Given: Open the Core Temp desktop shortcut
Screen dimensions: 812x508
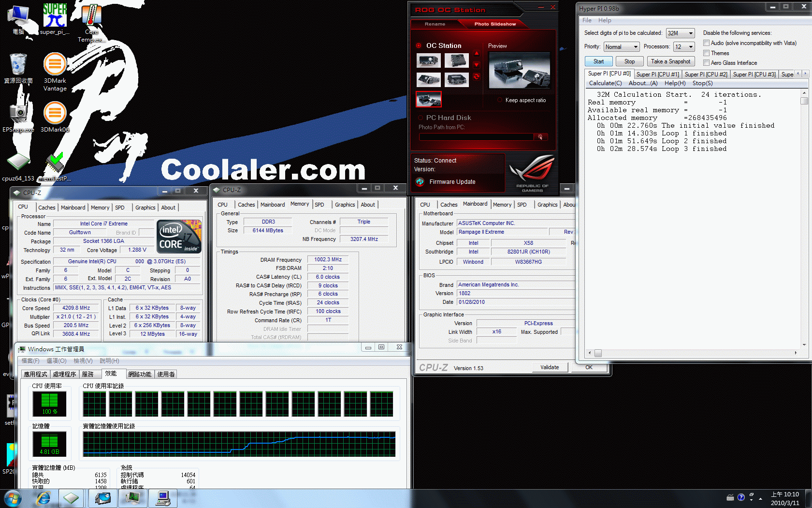Looking at the screenshot, I should [x=91, y=22].
